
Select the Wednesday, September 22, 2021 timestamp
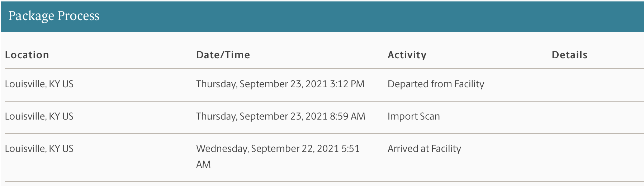[278, 149]
